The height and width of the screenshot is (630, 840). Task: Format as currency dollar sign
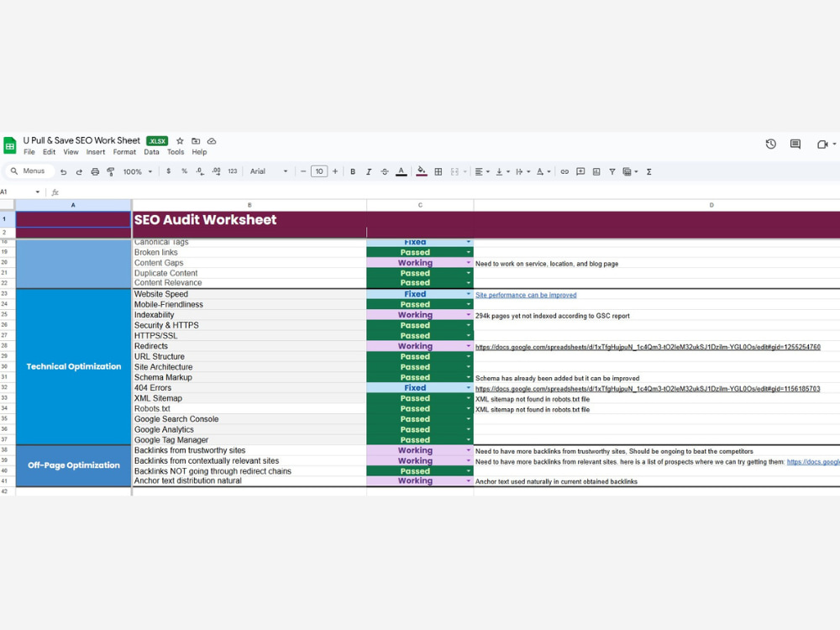click(x=169, y=171)
